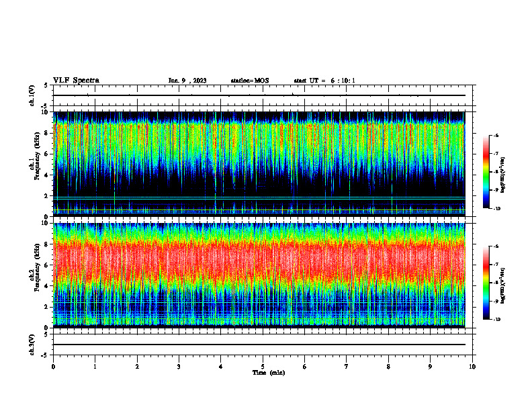Click the "ch.3(V)" axis label

click(x=32, y=345)
